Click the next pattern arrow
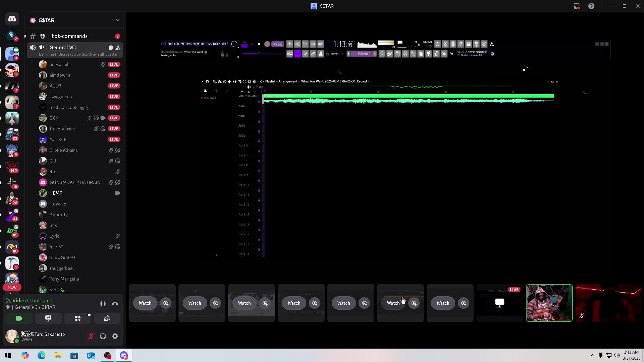 click(375, 54)
